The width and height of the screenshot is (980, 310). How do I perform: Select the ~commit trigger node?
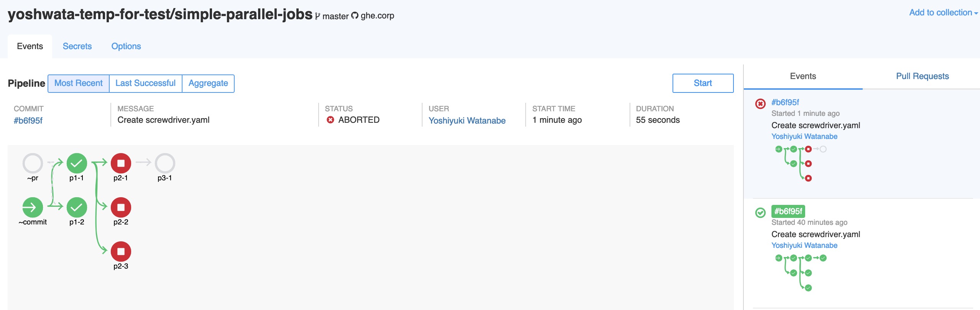[33, 208]
